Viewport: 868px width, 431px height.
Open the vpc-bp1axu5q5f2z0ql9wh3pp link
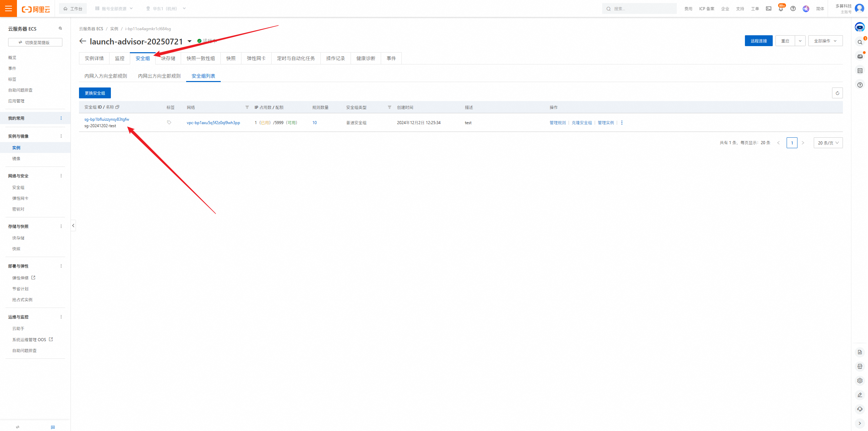point(213,123)
